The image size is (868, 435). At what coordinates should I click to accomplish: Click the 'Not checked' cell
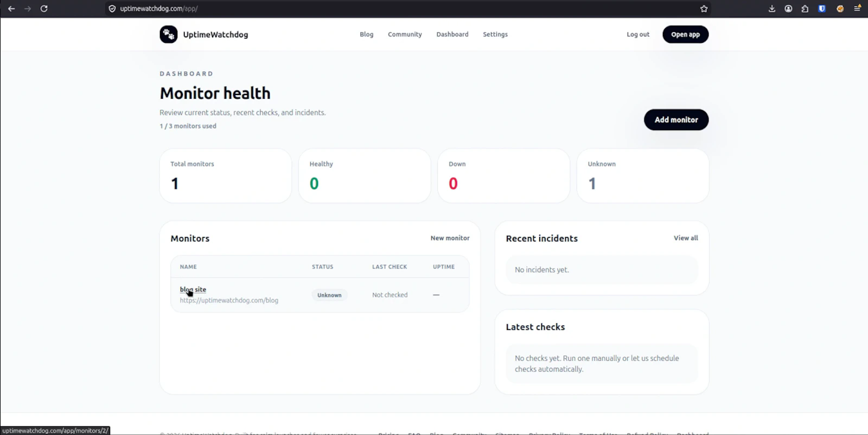tap(390, 295)
